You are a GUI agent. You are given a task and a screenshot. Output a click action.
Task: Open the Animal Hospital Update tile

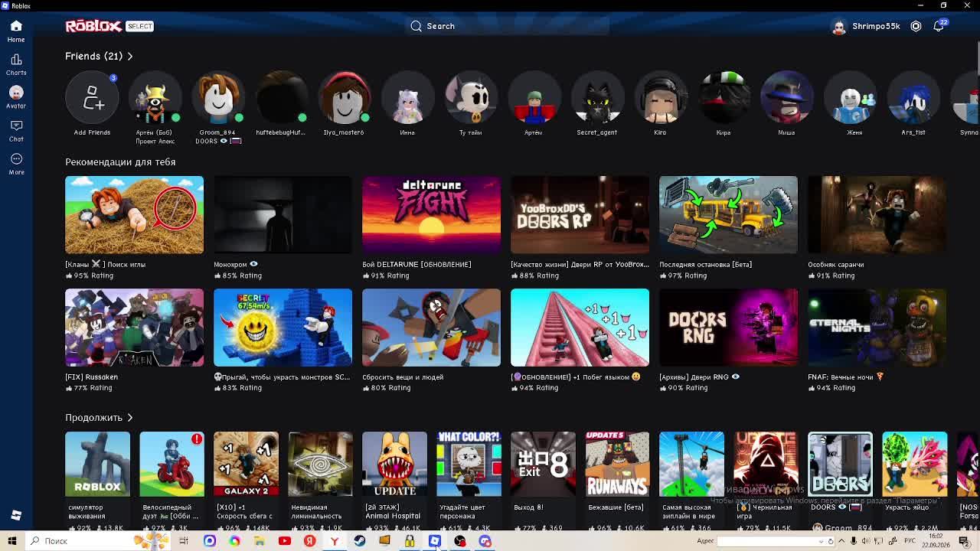point(394,464)
